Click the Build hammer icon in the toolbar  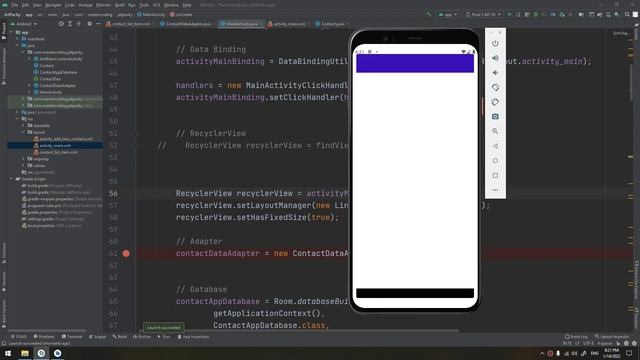[x=429, y=14]
